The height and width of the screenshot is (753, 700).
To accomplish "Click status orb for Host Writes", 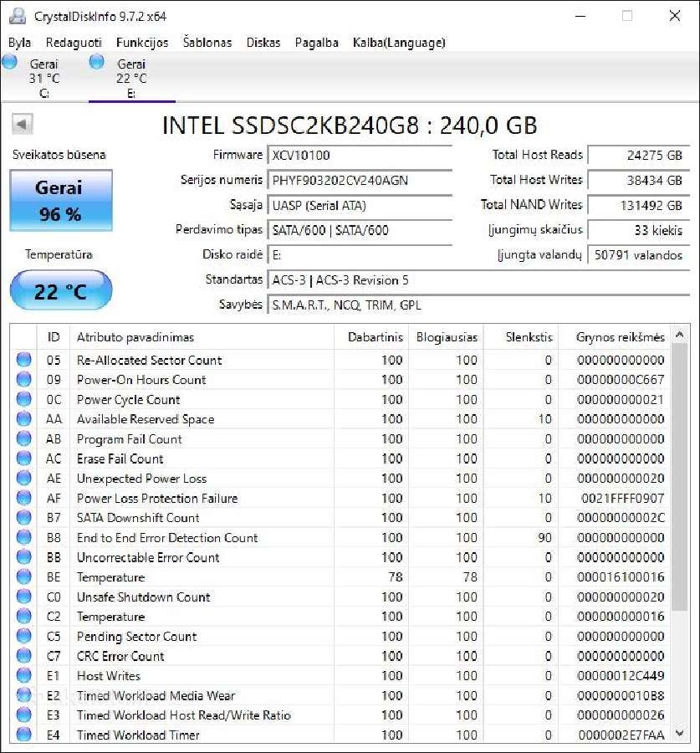I will [23, 675].
